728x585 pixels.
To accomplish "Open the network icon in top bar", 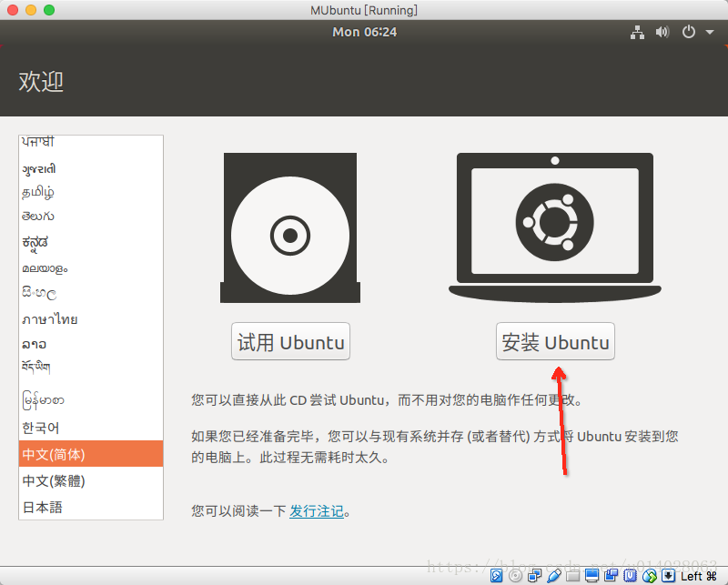I will pyautogui.click(x=637, y=32).
